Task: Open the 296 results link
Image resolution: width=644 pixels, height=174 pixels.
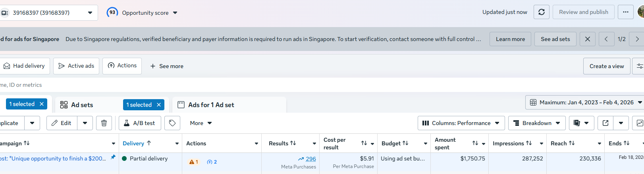Action: [311, 159]
